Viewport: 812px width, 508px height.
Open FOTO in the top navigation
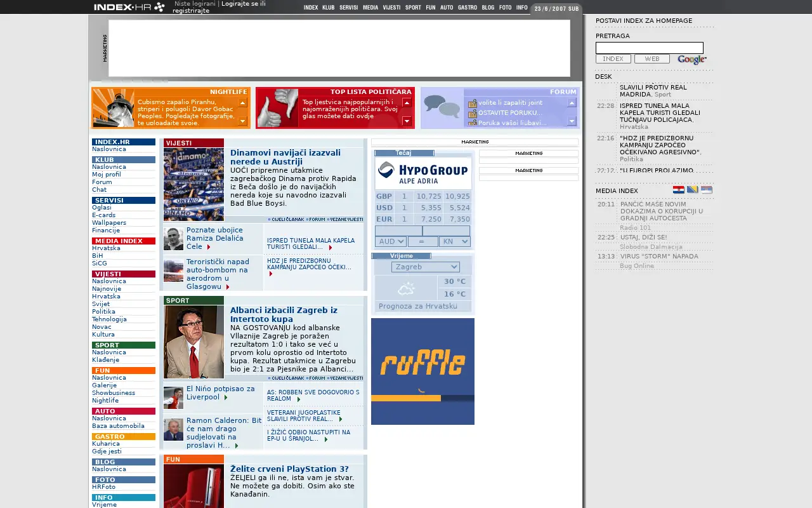pos(505,8)
